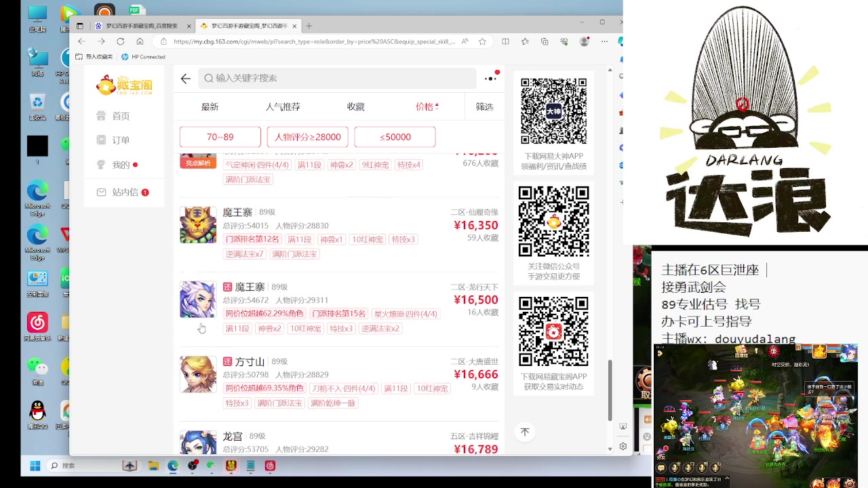Click the 亮点解析 badge on the top listing
This screenshot has height=488, width=868.
[198, 163]
